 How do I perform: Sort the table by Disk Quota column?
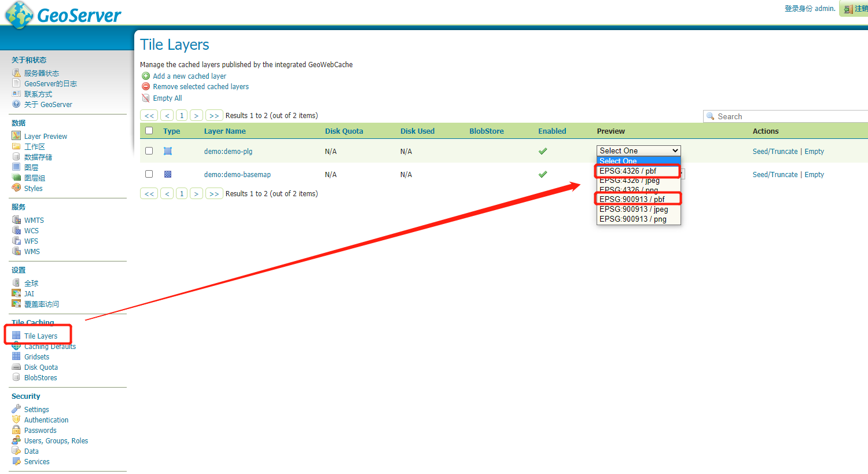[x=344, y=131]
